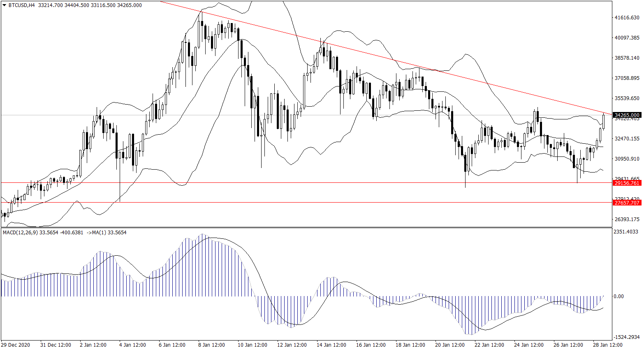Click the MACD scale value 2351.4033
644x350 pixels.
tap(626, 232)
